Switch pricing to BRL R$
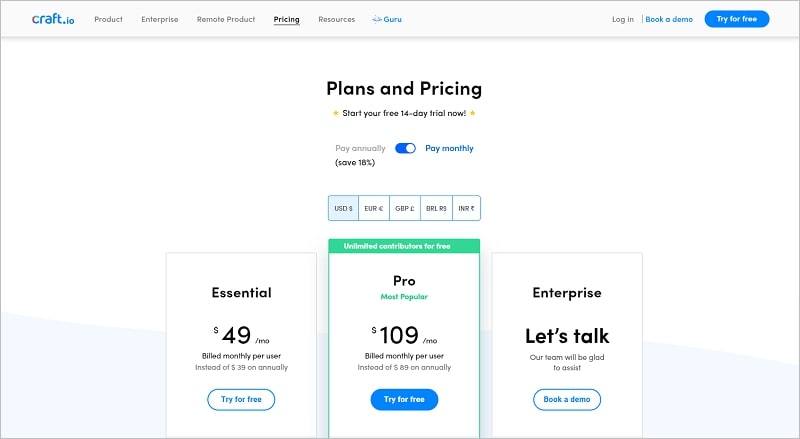800x439 pixels. pos(435,208)
